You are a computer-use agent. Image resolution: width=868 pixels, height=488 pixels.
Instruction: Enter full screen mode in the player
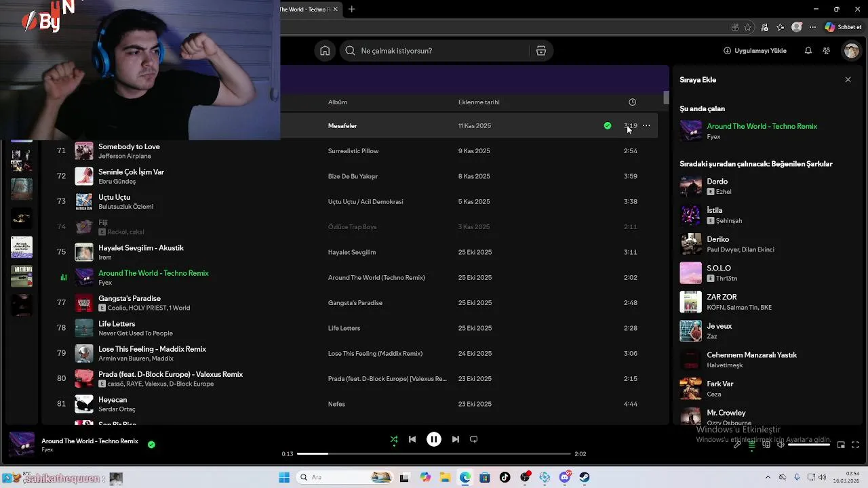pyautogui.click(x=855, y=445)
